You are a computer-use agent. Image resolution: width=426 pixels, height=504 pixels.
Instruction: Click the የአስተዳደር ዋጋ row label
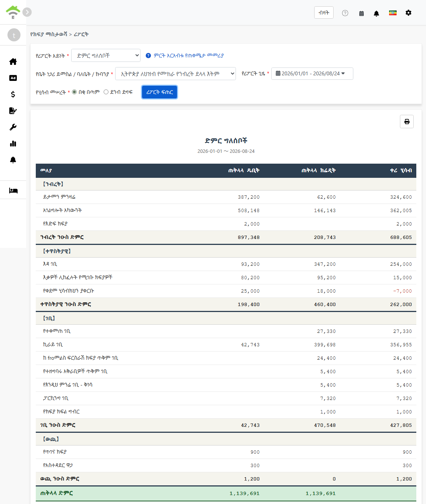coord(58,466)
